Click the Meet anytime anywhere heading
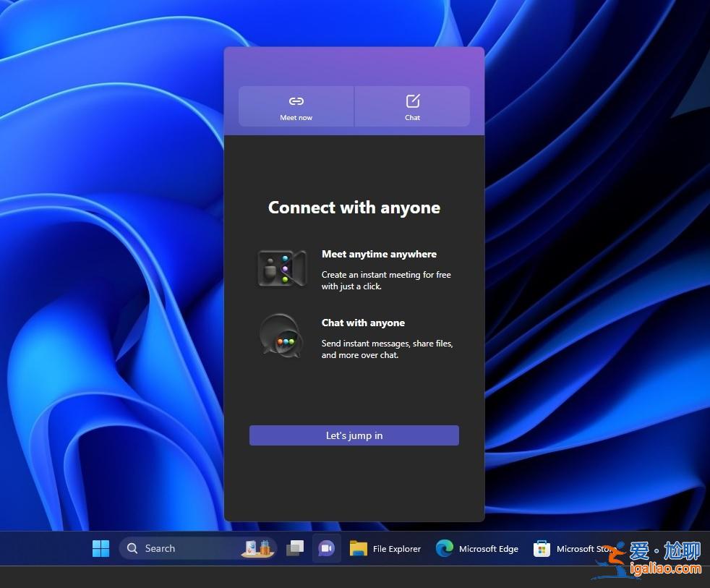 (379, 254)
